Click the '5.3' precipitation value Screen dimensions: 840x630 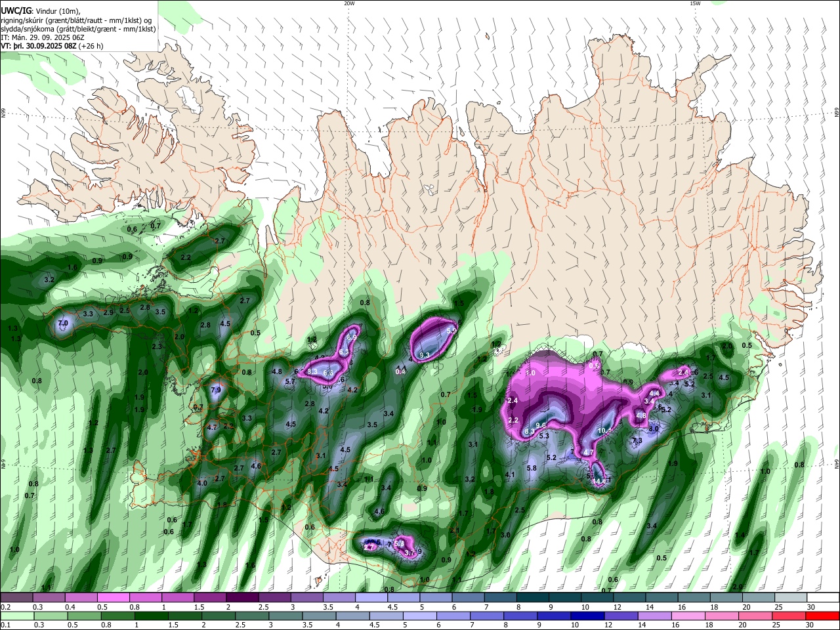[x=544, y=436]
